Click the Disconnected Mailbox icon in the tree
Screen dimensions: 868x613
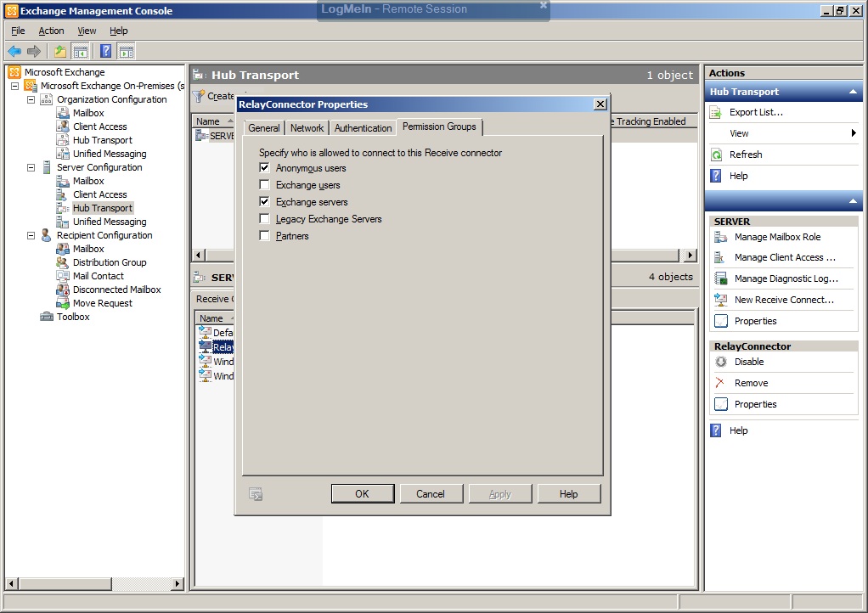click(63, 290)
